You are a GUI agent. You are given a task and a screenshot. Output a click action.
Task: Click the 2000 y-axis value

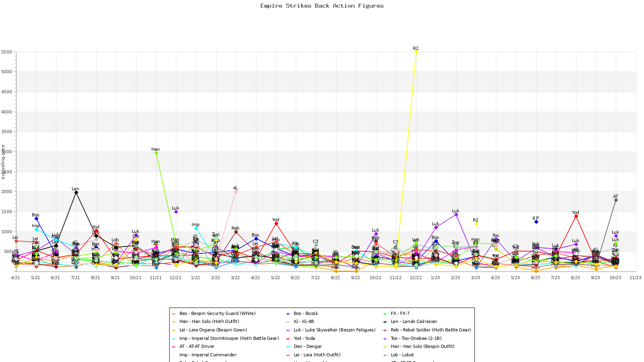(6, 192)
